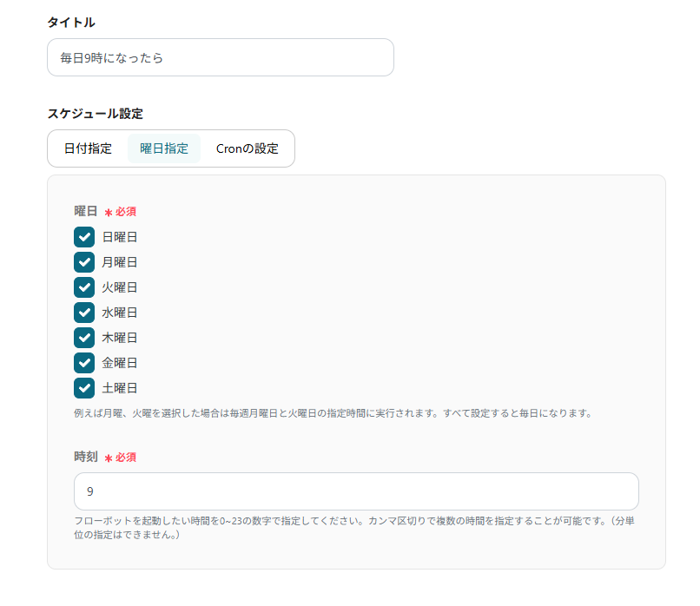Screen dimensions: 700x606
Task: Click the タイトル input field
Action: [x=220, y=57]
